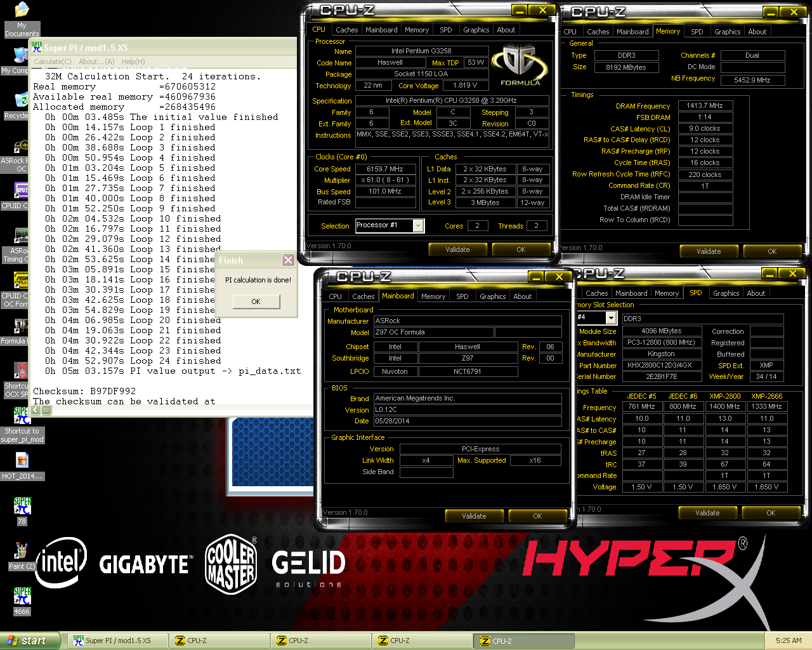Select Mainboard tab in SPD window
The image size is (812, 650).
631,293
